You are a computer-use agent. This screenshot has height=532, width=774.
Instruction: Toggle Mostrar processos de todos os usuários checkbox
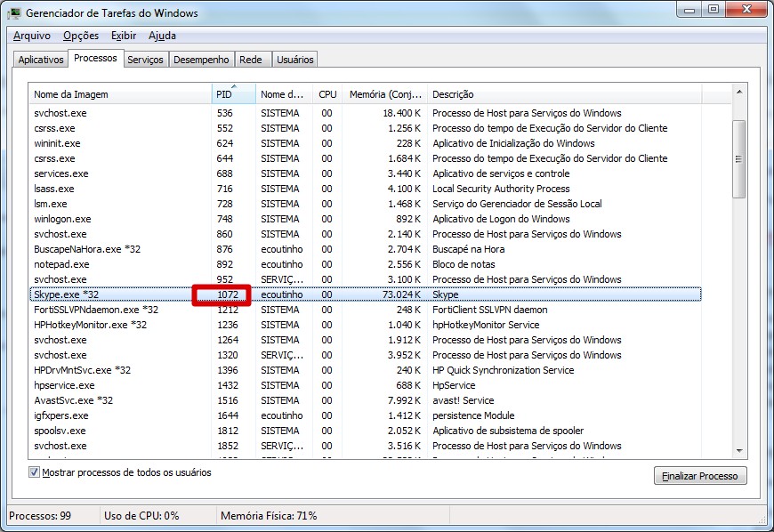coord(34,472)
